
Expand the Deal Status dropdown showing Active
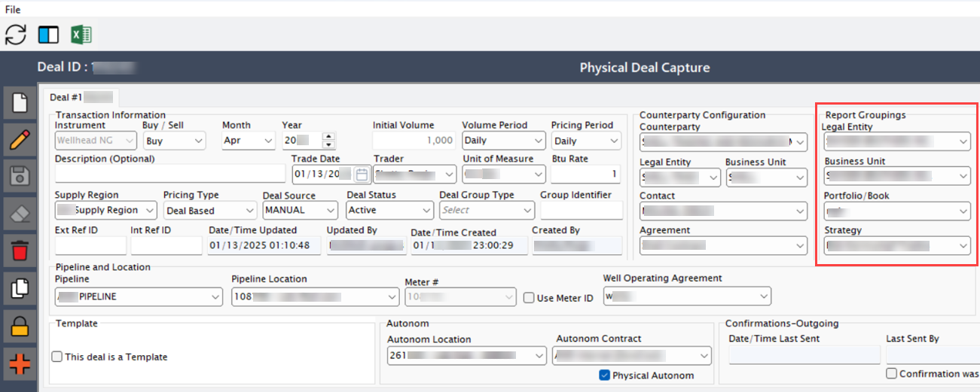point(389,211)
